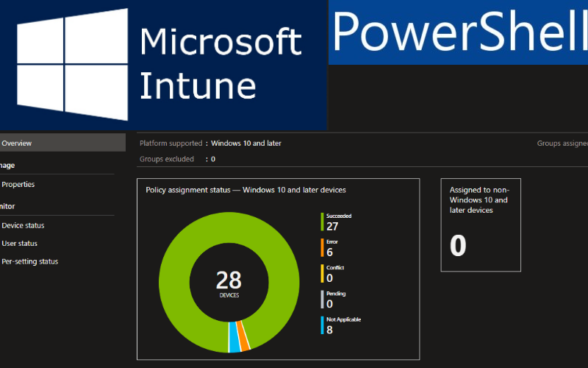Open User status page
588x368 pixels.
tap(20, 244)
